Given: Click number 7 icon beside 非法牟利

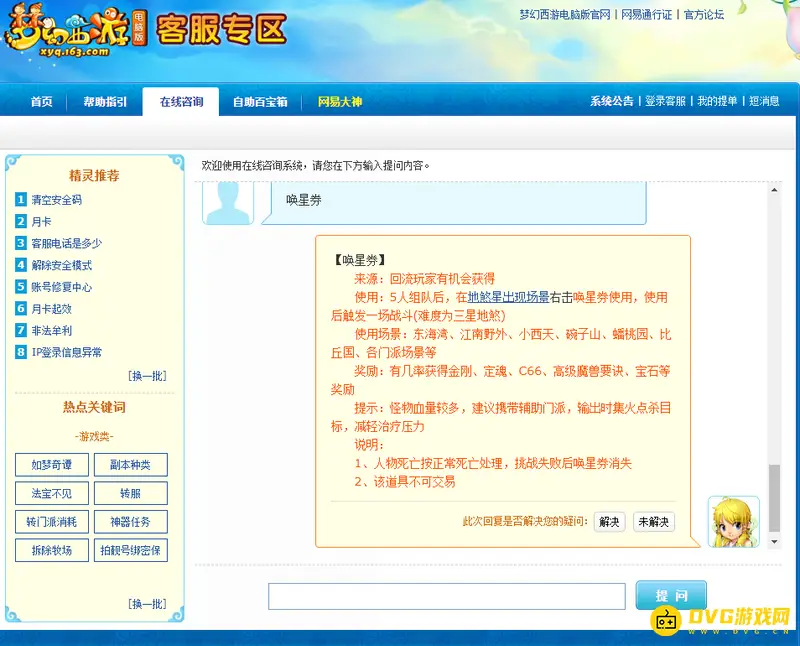Looking at the screenshot, I should (21, 330).
